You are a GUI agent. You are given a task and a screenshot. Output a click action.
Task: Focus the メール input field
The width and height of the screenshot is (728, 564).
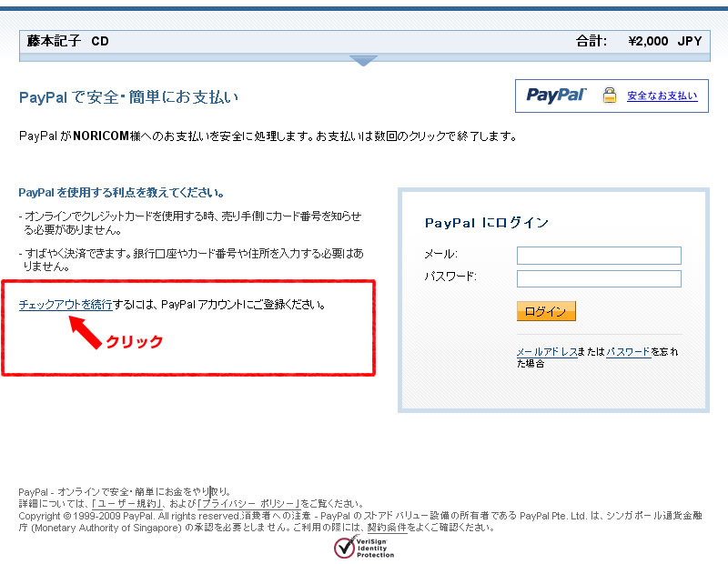pos(599,255)
